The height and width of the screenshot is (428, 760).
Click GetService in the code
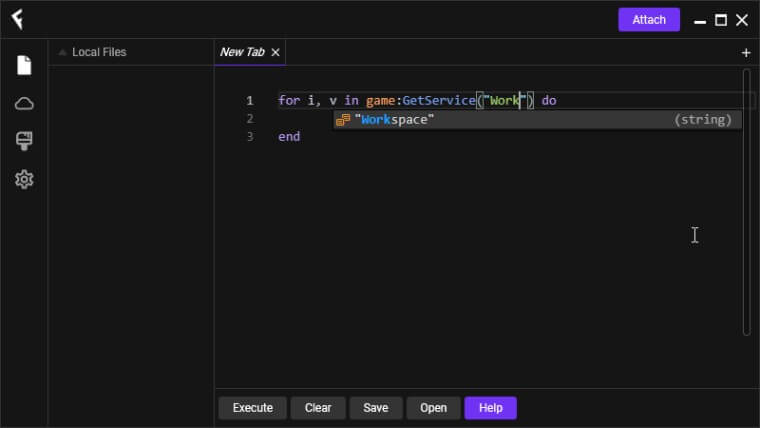pos(439,101)
